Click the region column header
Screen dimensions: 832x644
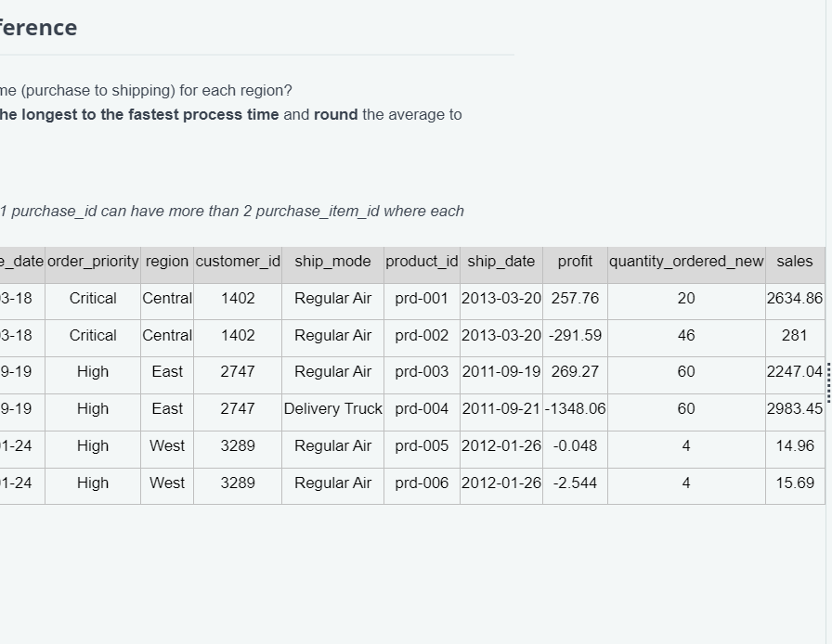coord(166,262)
